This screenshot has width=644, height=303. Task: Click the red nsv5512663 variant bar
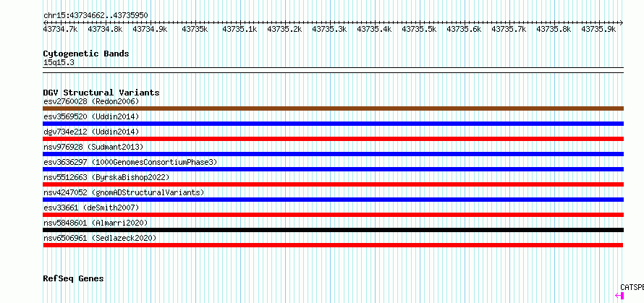click(333, 184)
